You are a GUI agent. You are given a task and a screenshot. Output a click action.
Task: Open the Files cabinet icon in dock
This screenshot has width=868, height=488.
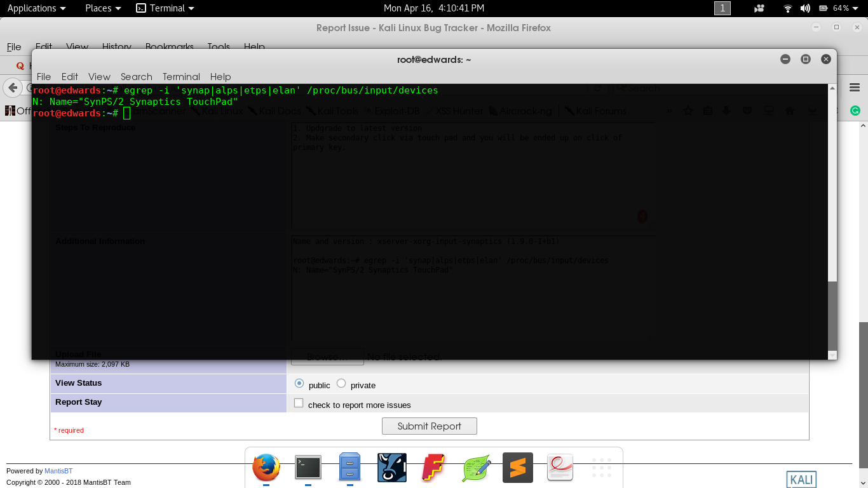349,468
